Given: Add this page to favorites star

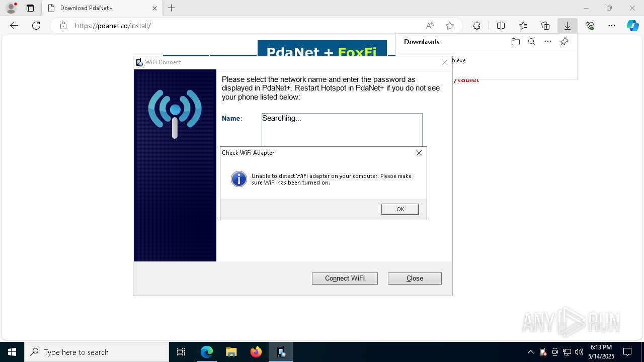Looking at the screenshot, I should tap(450, 26).
